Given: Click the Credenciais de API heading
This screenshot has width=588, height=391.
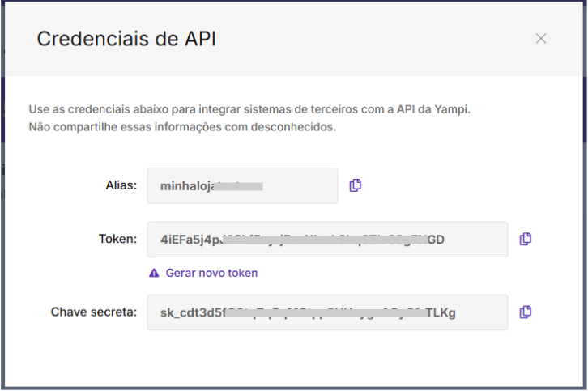Looking at the screenshot, I should [126, 39].
